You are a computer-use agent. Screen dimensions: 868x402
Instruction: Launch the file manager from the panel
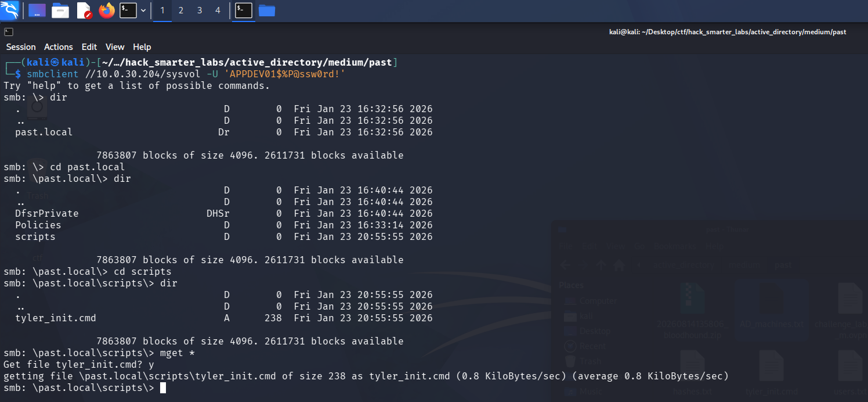(x=60, y=10)
